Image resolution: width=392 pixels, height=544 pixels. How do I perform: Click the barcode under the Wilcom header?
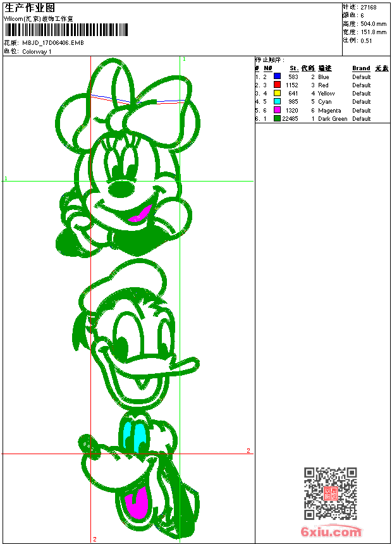(66, 30)
